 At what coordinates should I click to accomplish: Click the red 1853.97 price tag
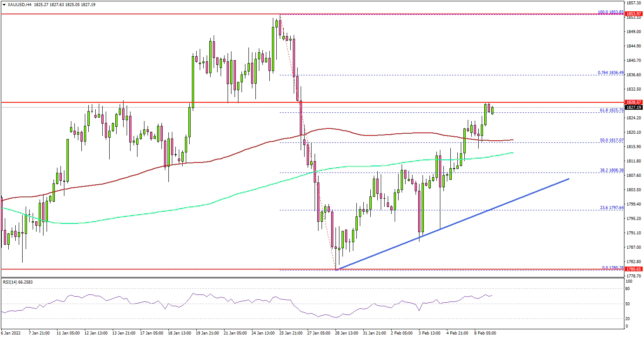click(634, 14)
